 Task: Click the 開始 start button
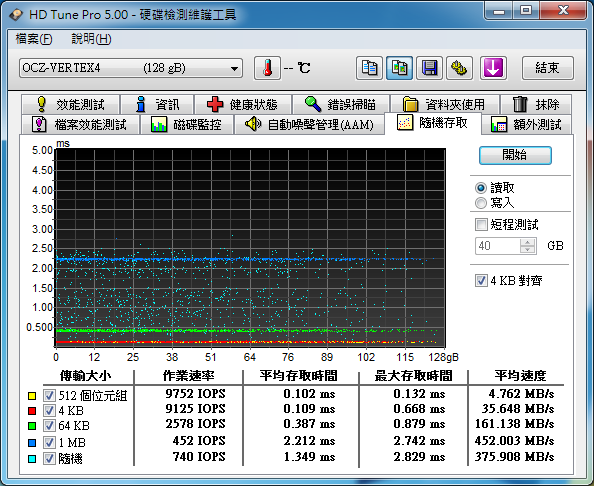click(x=515, y=155)
